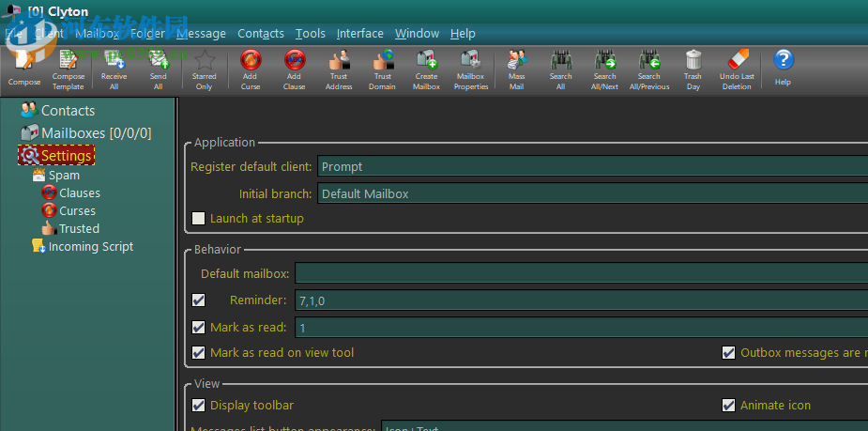Click the Add Clause icon
Viewport: 868px width, 431px height.
click(x=294, y=59)
